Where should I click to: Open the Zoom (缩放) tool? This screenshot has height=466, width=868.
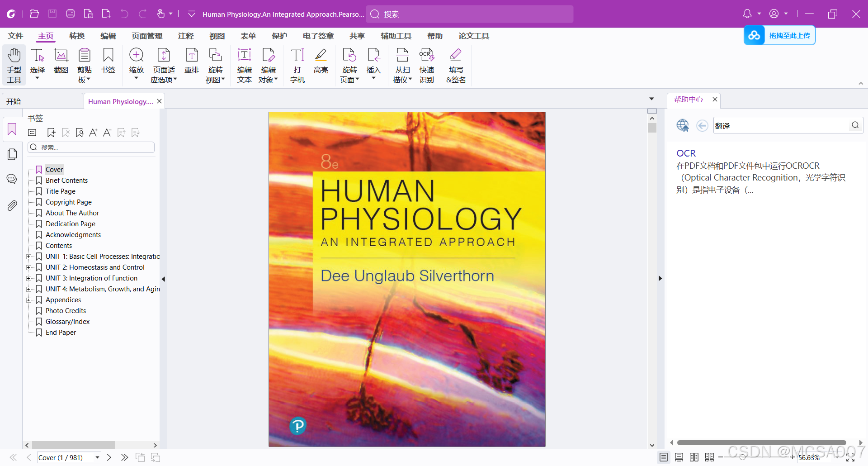[x=137, y=65]
